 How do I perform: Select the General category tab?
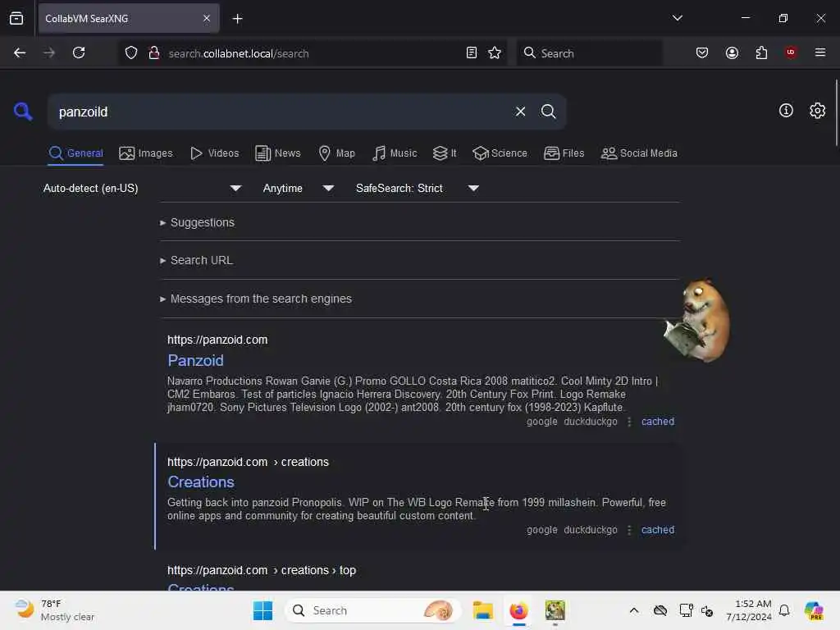pyautogui.click(x=75, y=153)
